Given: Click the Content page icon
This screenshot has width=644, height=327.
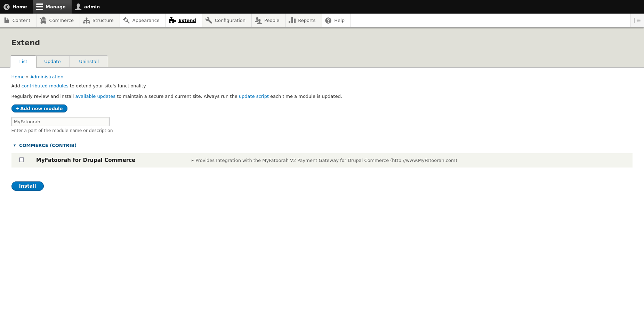Looking at the screenshot, I should click(x=7, y=21).
